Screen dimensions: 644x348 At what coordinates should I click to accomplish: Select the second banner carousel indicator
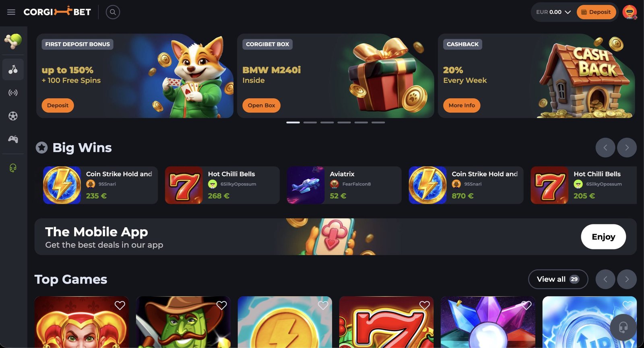click(x=310, y=122)
